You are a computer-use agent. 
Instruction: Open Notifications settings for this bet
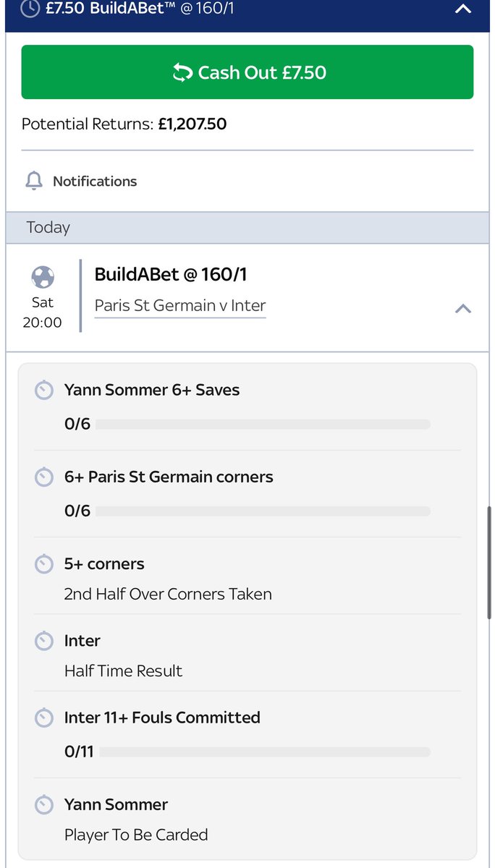click(x=94, y=181)
